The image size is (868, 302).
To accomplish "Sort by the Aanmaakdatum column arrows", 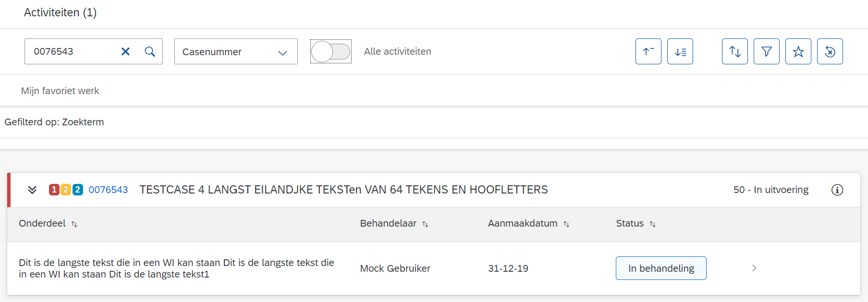I will [x=566, y=224].
